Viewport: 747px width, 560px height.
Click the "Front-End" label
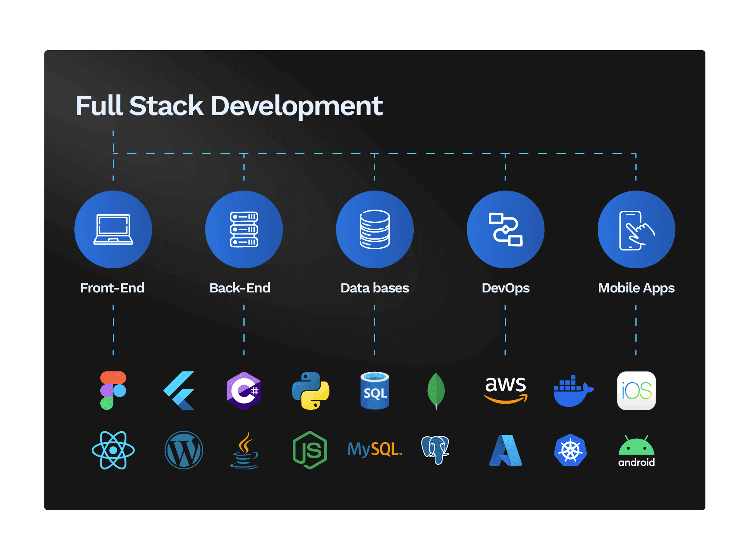coord(112,288)
